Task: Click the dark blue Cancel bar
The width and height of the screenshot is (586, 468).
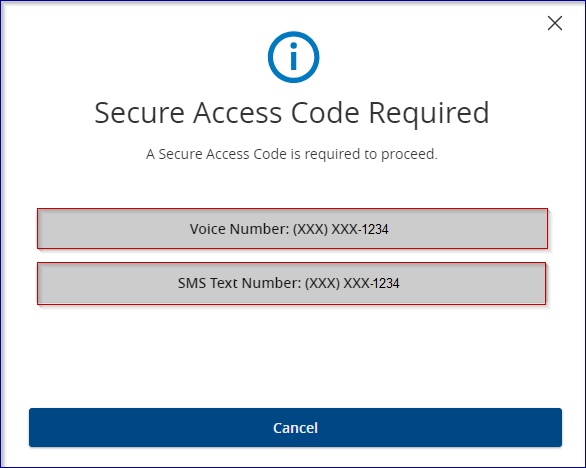Action: 295,428
